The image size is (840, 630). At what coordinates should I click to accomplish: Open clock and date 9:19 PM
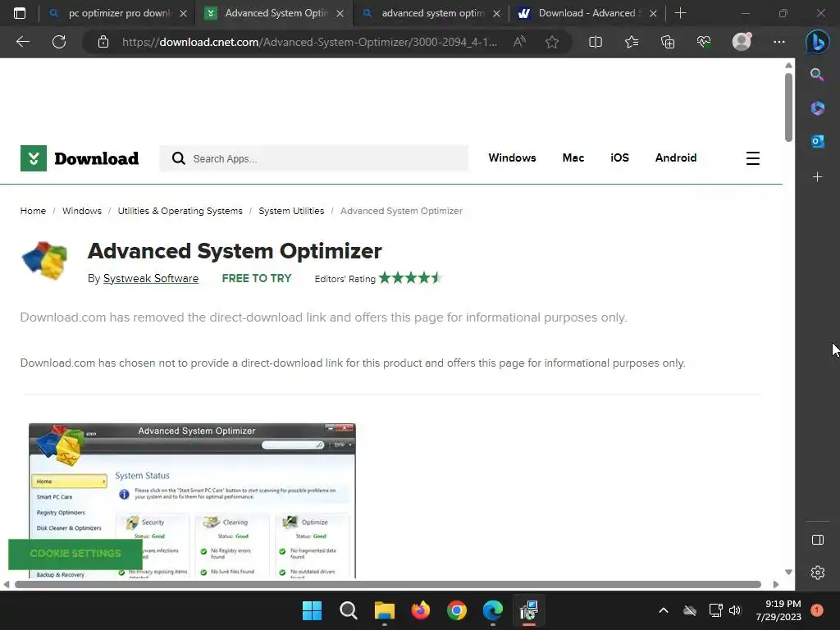[778, 610]
